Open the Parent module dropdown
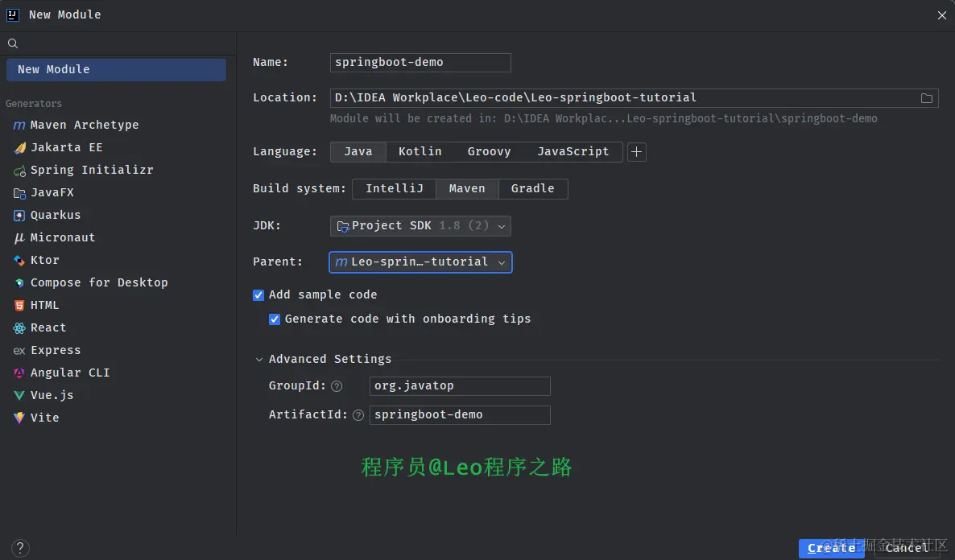 (420, 262)
